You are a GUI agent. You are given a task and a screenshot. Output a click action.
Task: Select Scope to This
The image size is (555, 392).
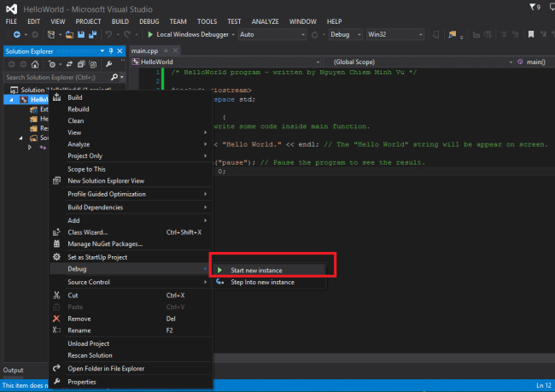[x=131, y=169]
